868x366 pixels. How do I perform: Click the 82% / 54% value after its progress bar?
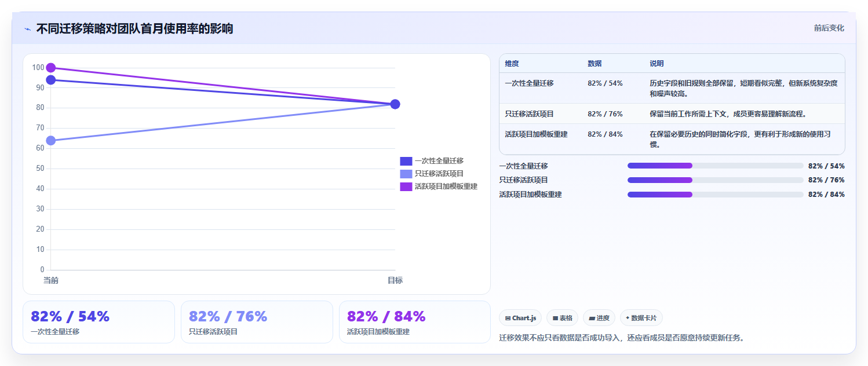(x=826, y=166)
